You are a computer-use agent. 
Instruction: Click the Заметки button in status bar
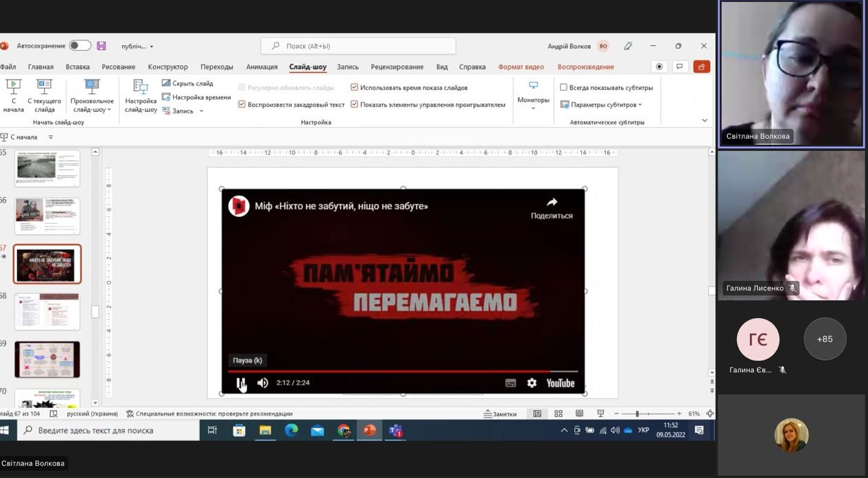click(x=500, y=413)
